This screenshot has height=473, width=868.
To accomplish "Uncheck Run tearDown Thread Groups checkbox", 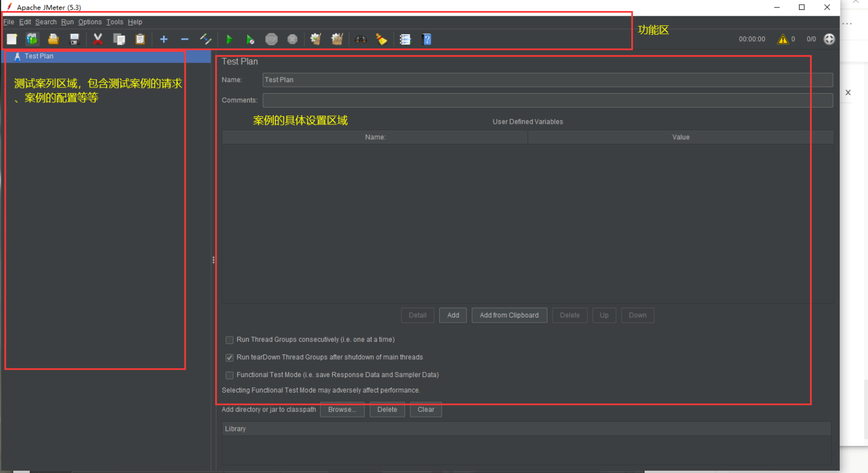I will pyautogui.click(x=230, y=357).
